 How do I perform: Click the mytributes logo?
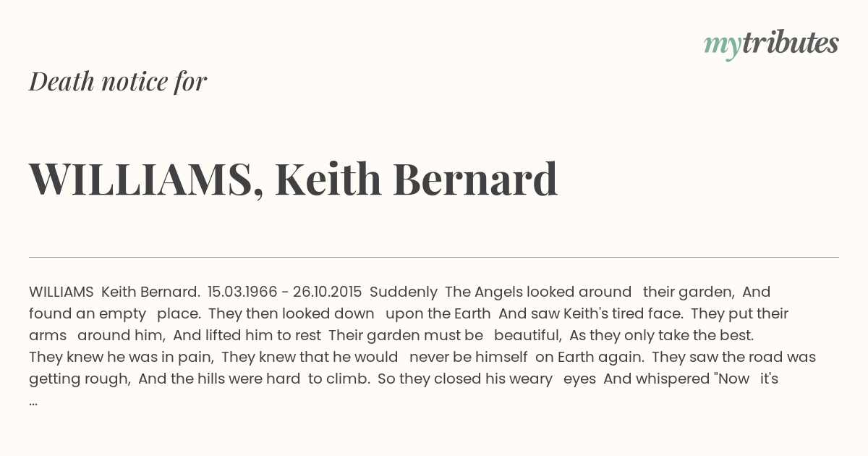pos(771,44)
